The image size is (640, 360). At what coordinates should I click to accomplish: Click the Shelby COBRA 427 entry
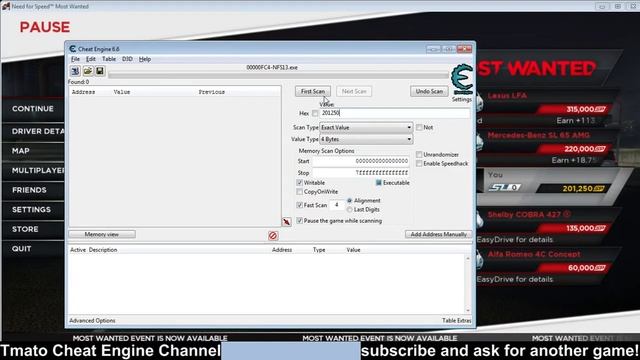tap(529, 215)
